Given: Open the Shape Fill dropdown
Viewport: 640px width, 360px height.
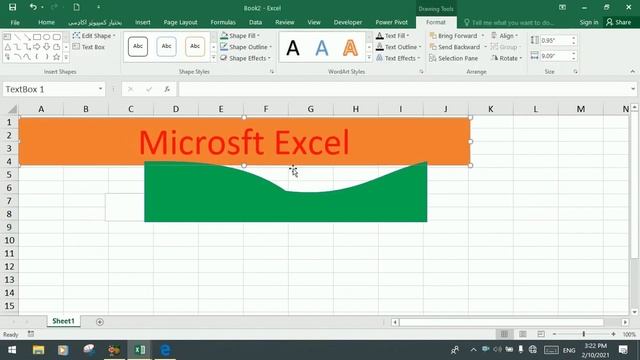Looking at the screenshot, I should [x=240, y=36].
